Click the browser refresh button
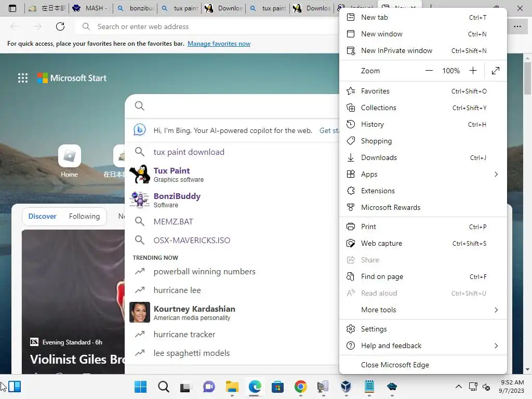Viewport: 532px width, 399px height. click(60, 26)
